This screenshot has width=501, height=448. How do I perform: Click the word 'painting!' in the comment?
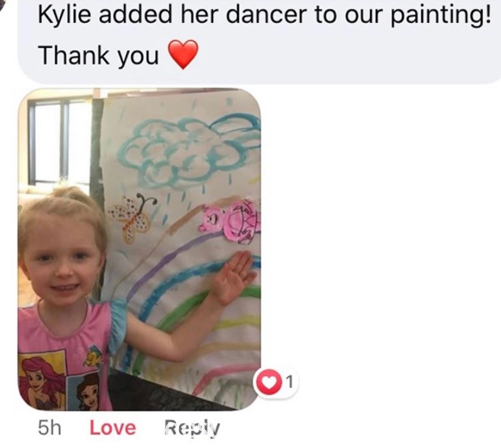pyautogui.click(x=441, y=15)
